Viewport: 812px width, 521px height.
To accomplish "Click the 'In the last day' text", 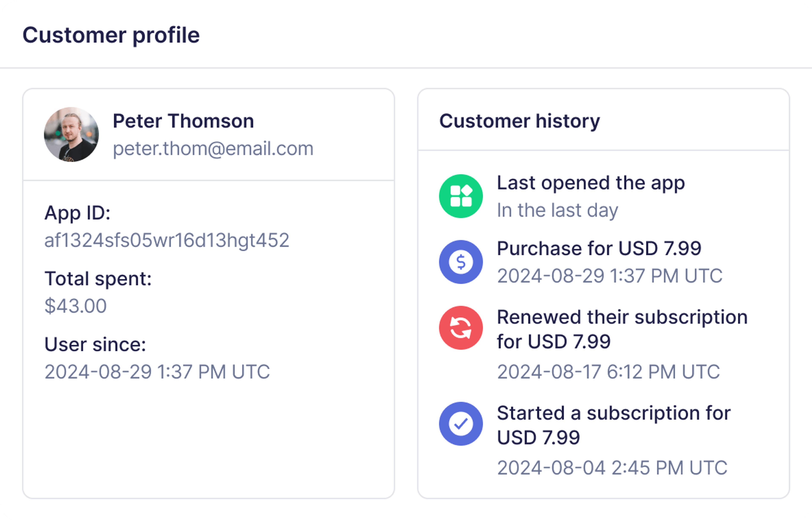I will (557, 210).
